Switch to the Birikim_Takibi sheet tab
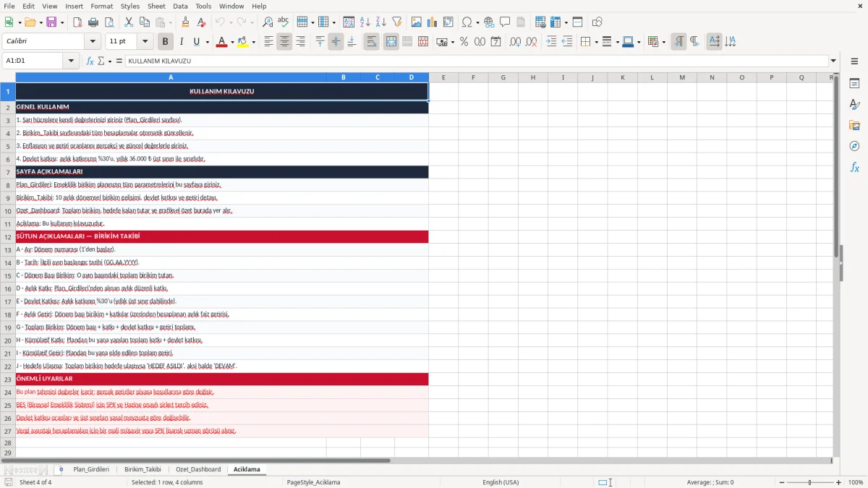 pos(142,469)
